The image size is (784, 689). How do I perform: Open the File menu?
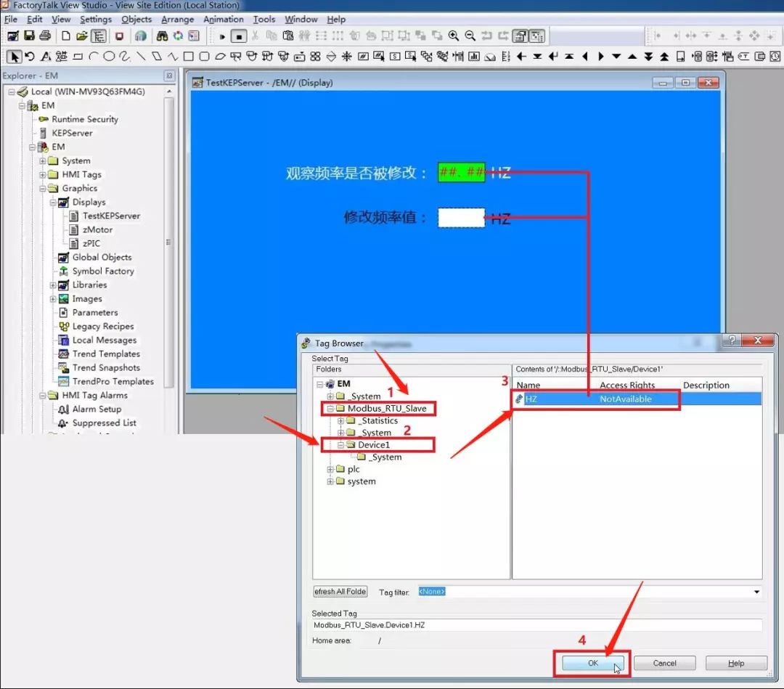(10, 19)
